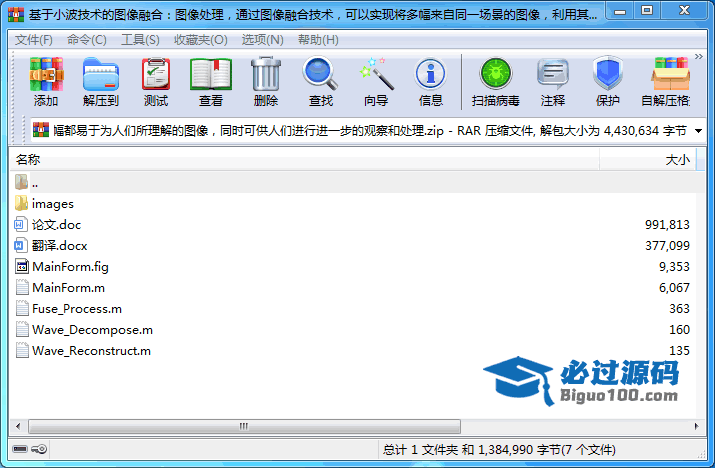This screenshot has height=468, width=715.
Task: Open the 查看 (View) book icon
Action: coord(211,74)
